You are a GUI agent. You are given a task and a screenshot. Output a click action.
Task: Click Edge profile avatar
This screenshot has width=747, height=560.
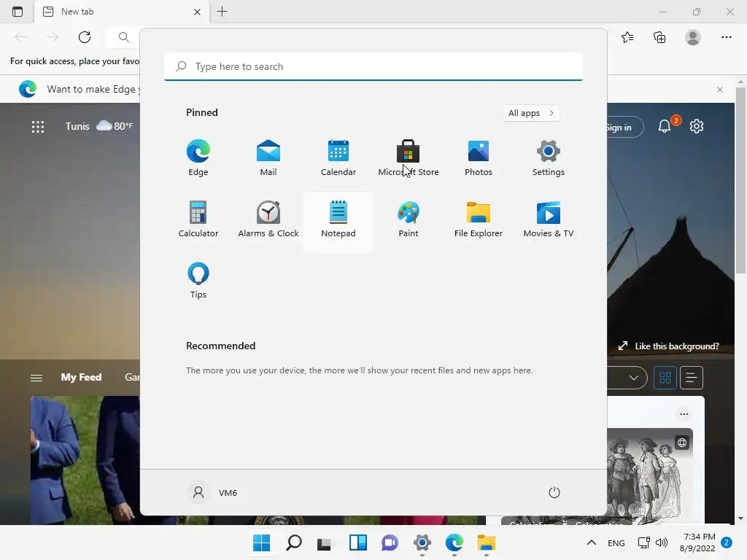(693, 37)
